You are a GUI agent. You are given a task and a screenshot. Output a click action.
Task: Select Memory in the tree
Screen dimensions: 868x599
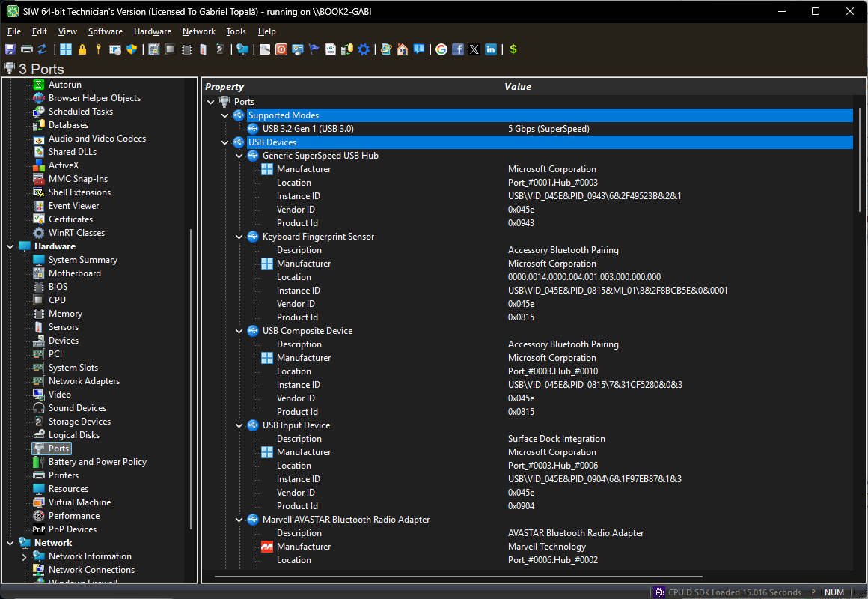coord(65,314)
